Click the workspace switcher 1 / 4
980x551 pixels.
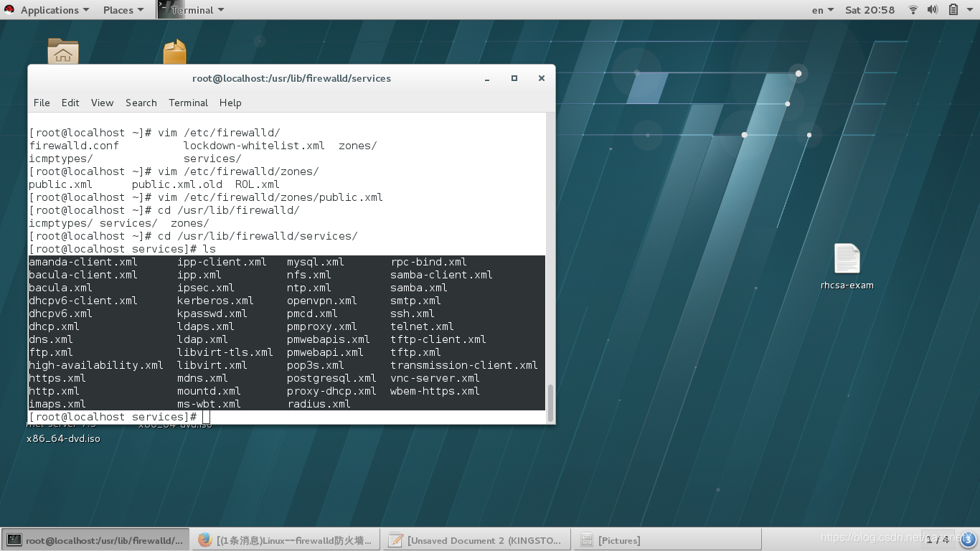[x=937, y=540]
